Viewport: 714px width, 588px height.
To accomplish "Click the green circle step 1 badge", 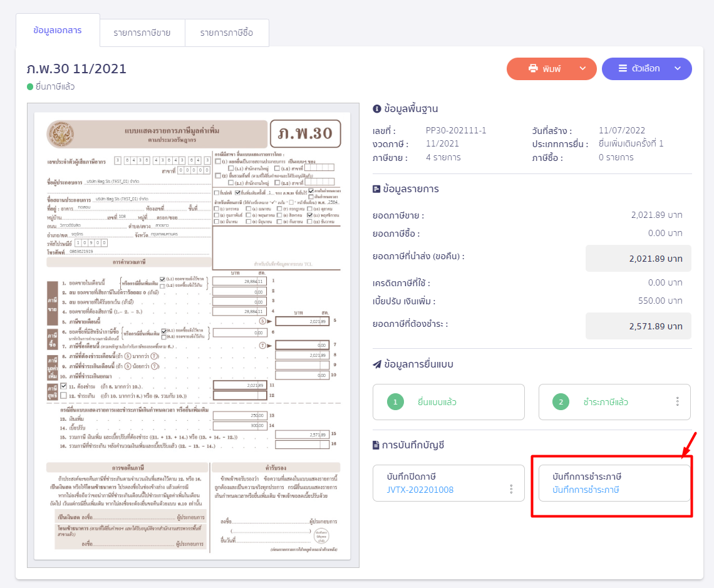I will (x=396, y=402).
